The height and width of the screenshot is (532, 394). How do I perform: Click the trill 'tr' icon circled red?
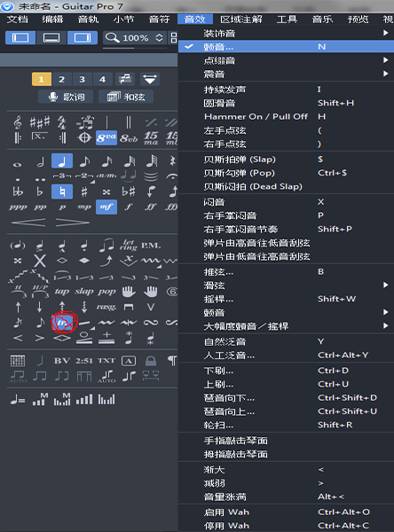(x=62, y=323)
